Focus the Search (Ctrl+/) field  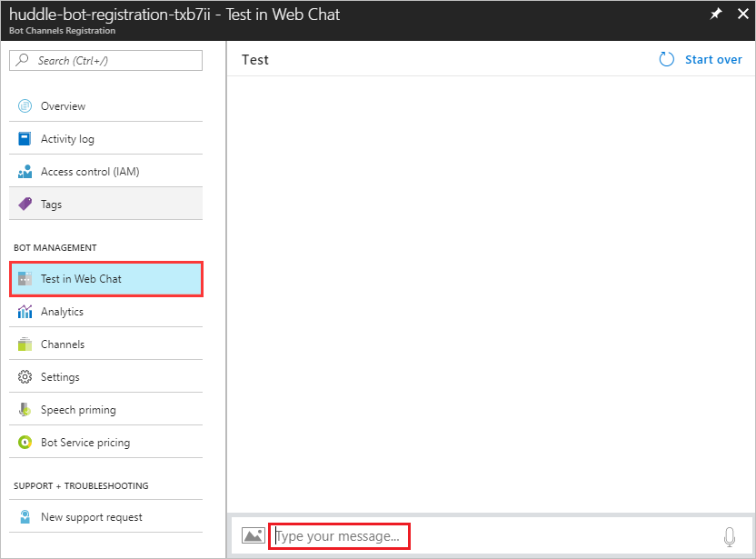(105, 60)
